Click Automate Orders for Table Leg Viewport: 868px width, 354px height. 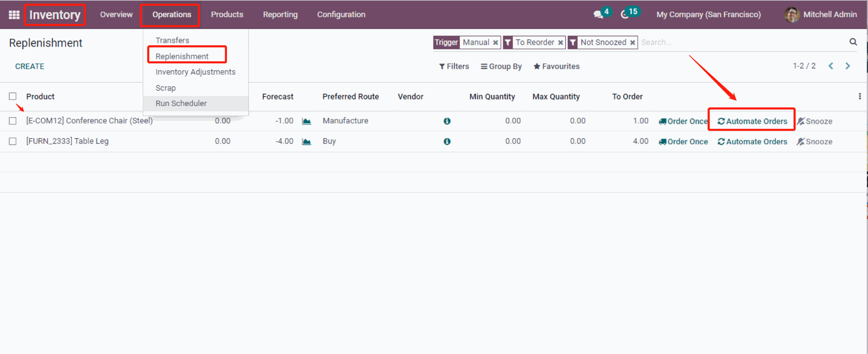pyautogui.click(x=752, y=142)
